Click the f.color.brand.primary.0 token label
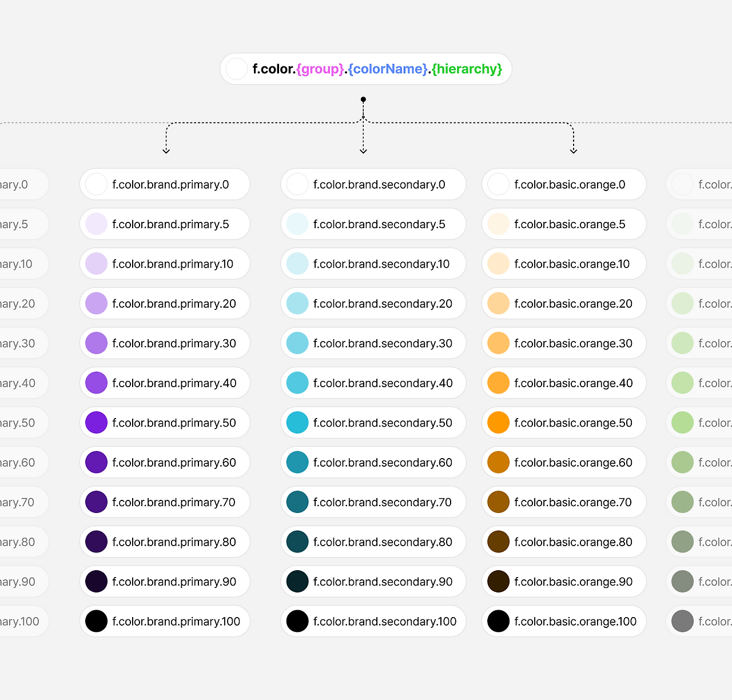 [x=170, y=184]
